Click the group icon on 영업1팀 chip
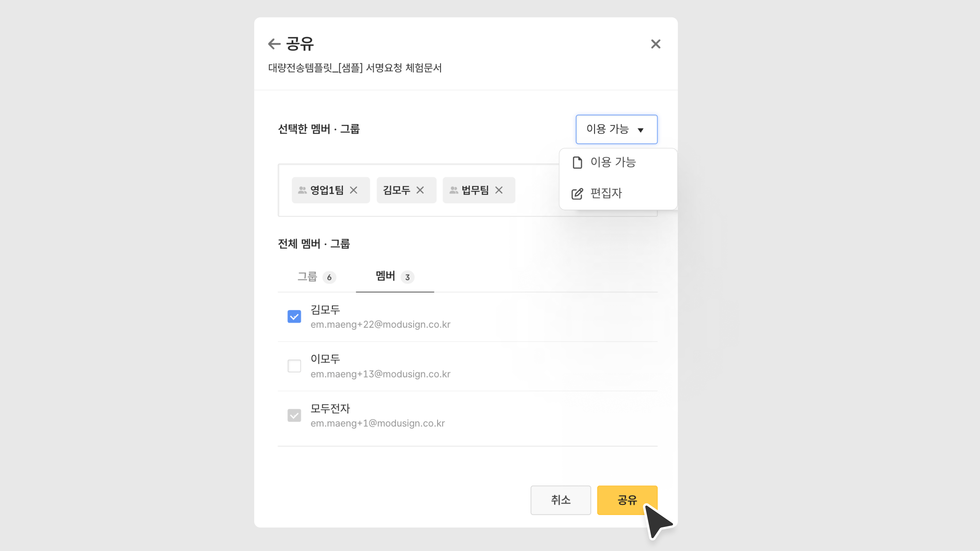980x551 pixels. pos(302,190)
